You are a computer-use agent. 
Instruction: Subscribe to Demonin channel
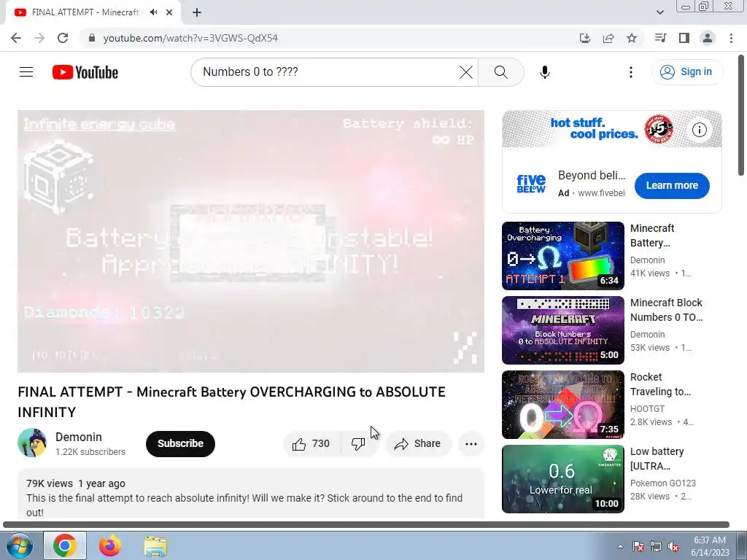[180, 444]
